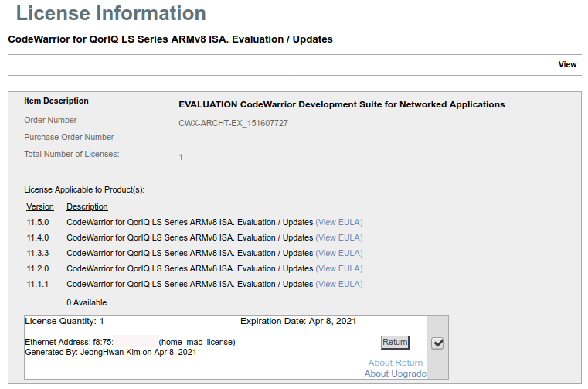Click the Return button for home_mac_license
588x389 pixels.
[x=395, y=342]
